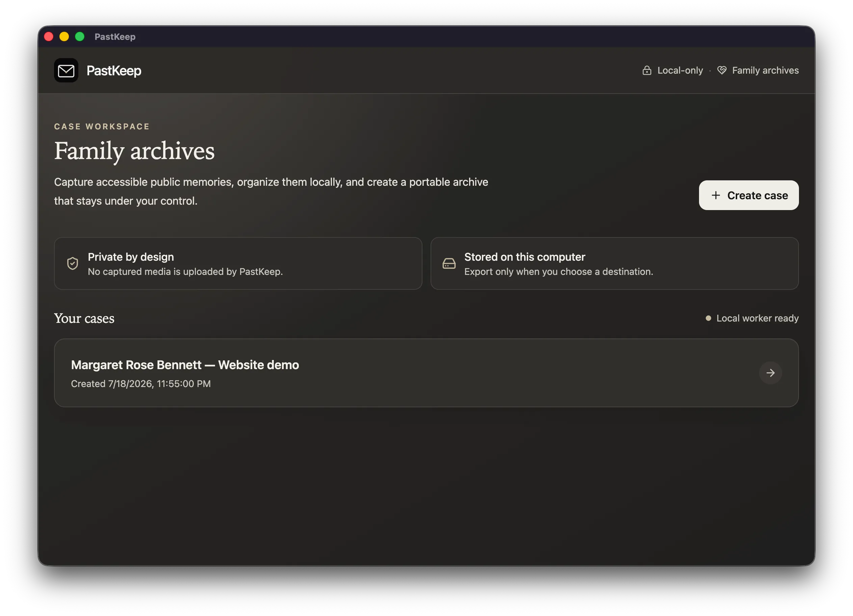This screenshot has width=853, height=616.
Task: Click the Family archives page title
Action: coord(134,151)
